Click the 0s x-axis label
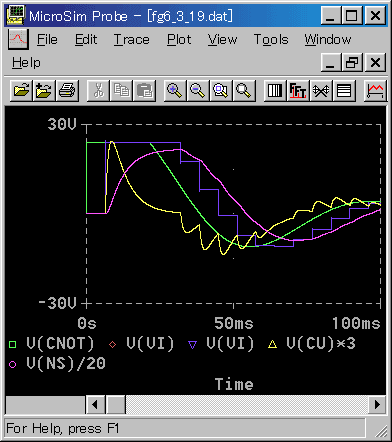 87,323
